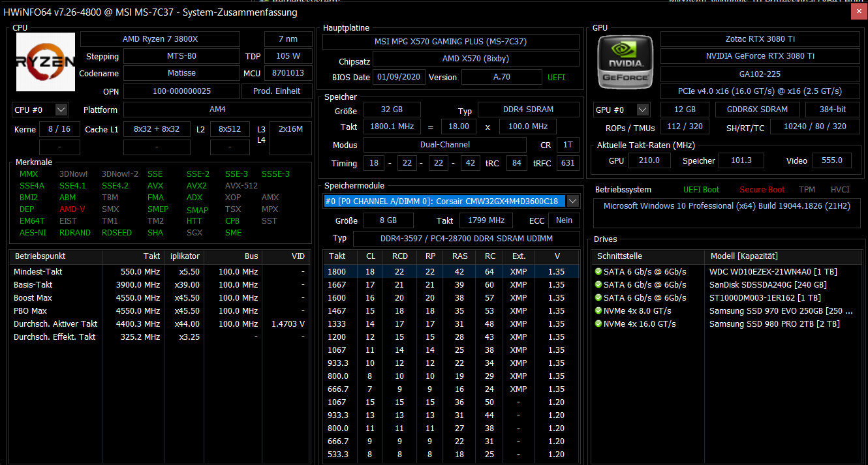The image size is (868, 465).
Task: Click the NVIDIA GeForce logo image
Action: (627, 62)
